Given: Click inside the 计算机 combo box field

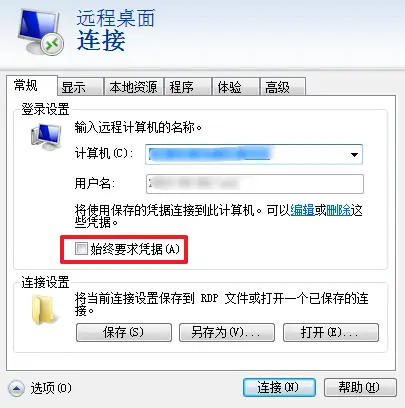Looking at the screenshot, I should [254, 154].
